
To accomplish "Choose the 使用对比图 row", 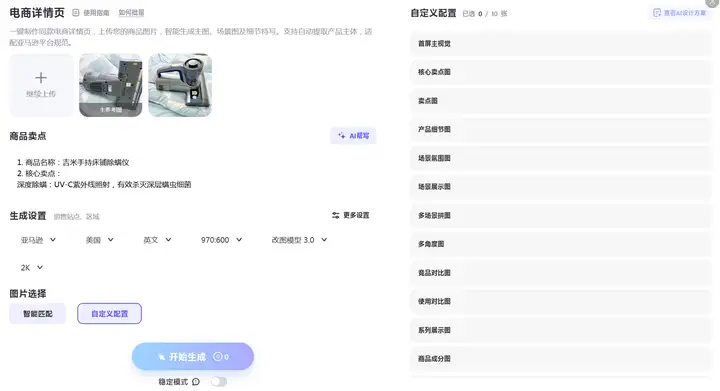I will pyautogui.click(x=561, y=302).
